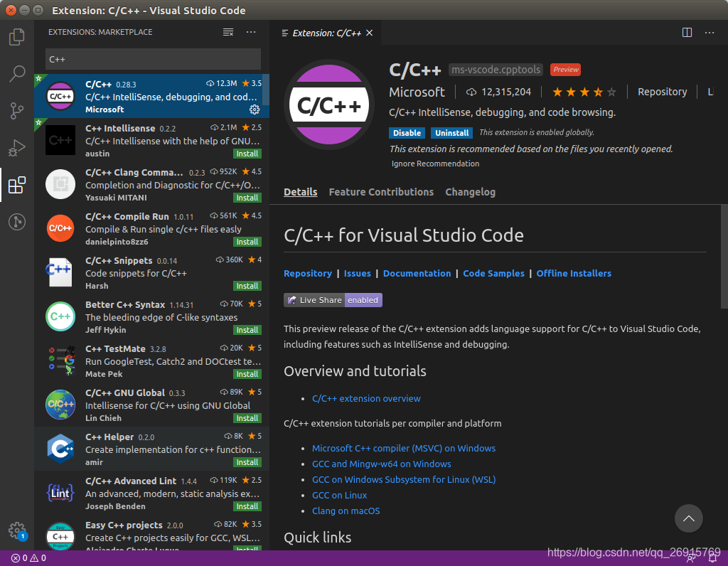Select the Extension: C/C++ editor tab
The width and height of the screenshot is (728, 566).
326,33
